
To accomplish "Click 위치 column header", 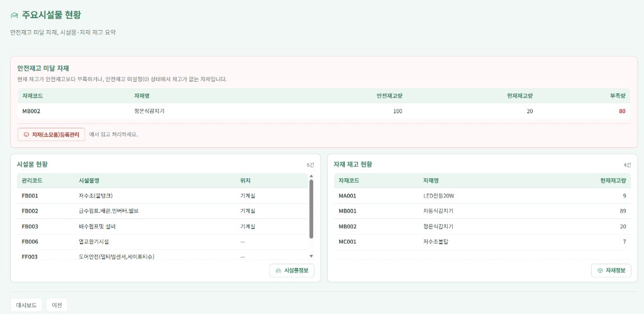I will (x=245, y=181).
